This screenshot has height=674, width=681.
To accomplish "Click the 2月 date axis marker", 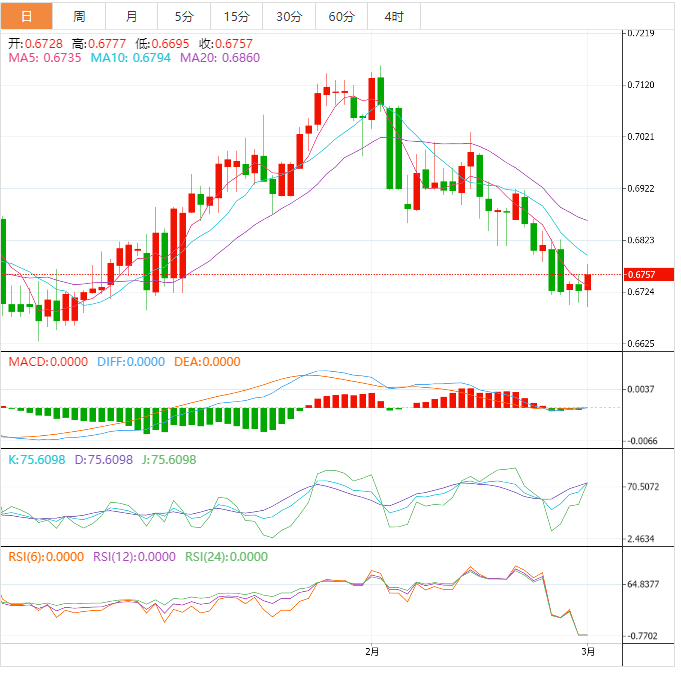I will 372,652.
